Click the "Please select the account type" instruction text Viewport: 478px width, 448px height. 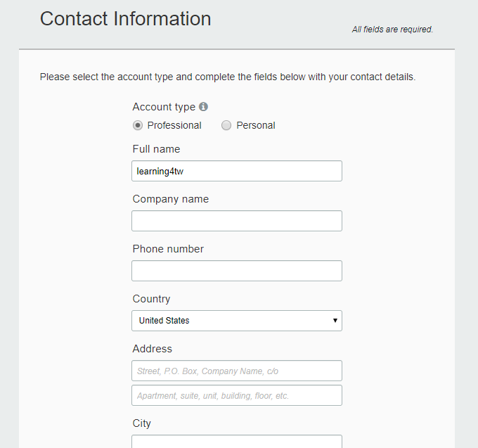coord(228,77)
